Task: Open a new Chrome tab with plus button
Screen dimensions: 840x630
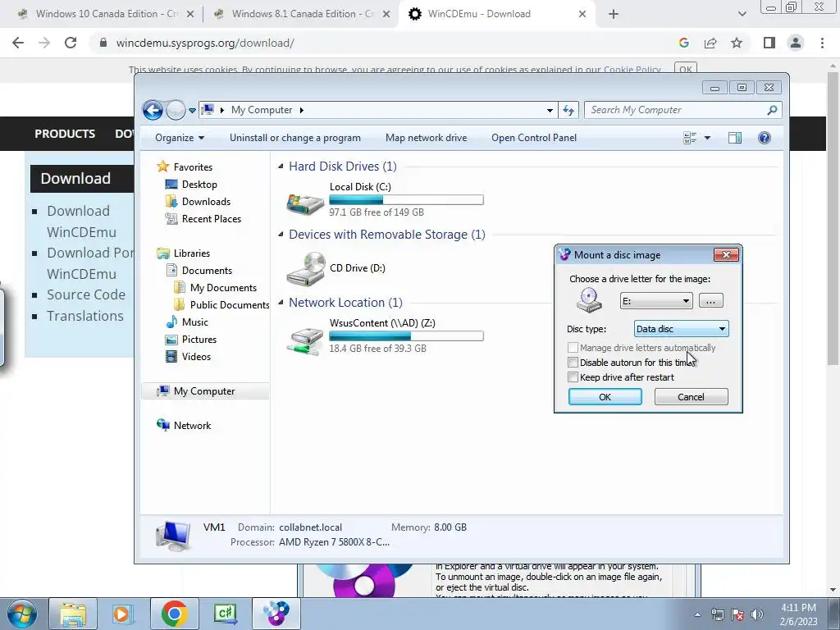Action: (614, 15)
